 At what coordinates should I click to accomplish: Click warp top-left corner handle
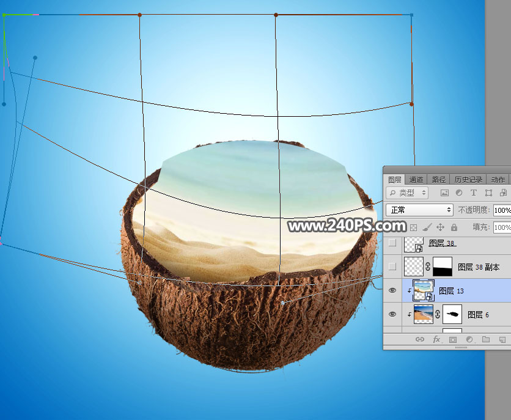click(x=4, y=15)
